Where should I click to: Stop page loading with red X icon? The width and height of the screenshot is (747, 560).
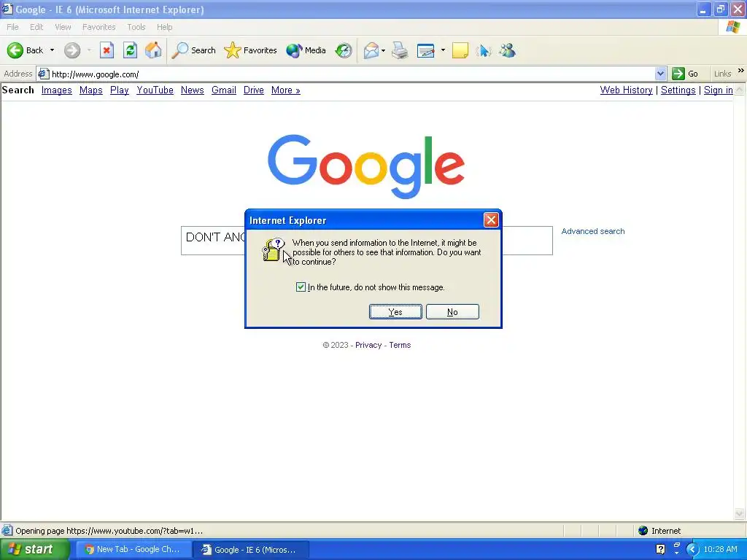(x=107, y=50)
